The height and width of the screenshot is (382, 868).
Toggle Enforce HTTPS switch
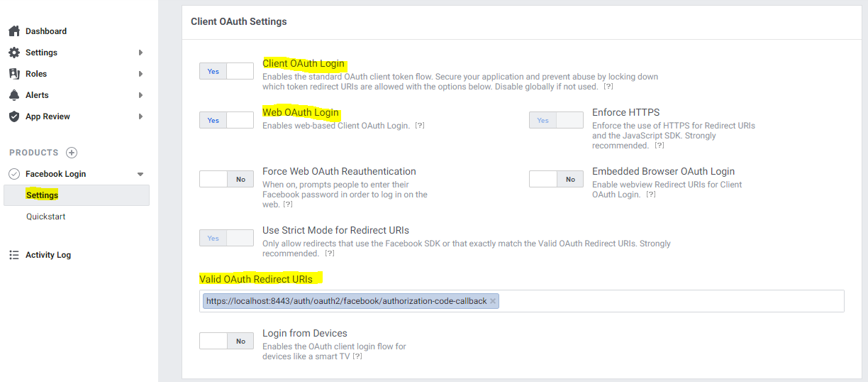point(556,120)
